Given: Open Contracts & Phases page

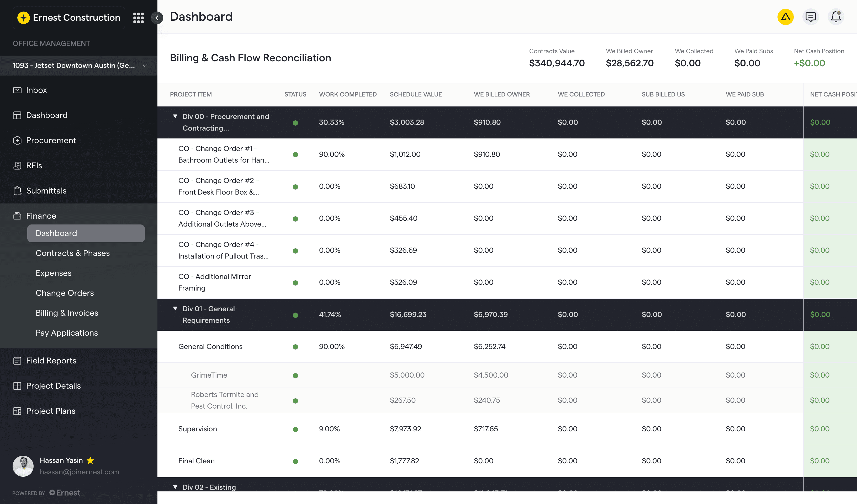Looking at the screenshot, I should coord(73,253).
